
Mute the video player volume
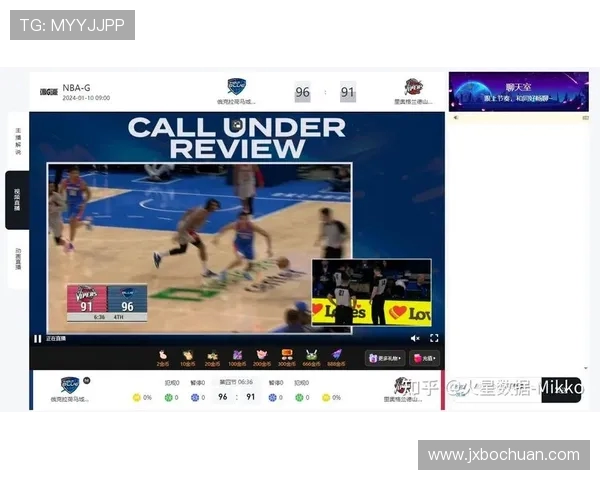(x=415, y=338)
